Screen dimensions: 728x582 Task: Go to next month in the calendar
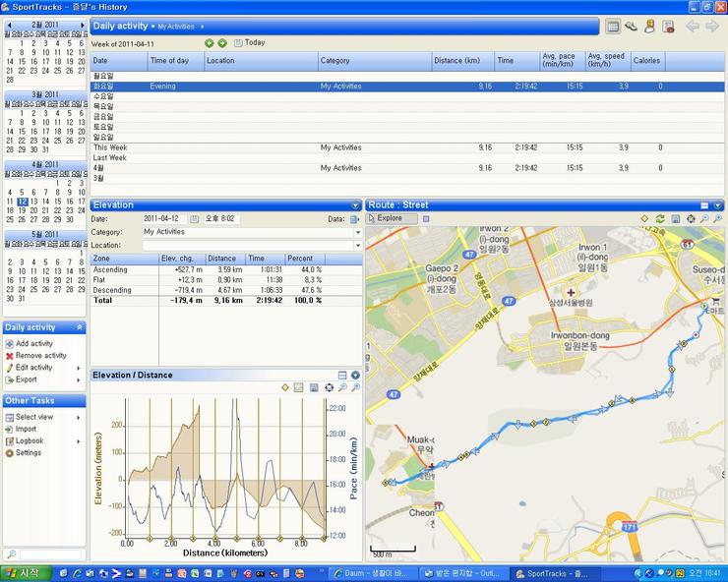pyautogui.click(x=83, y=25)
